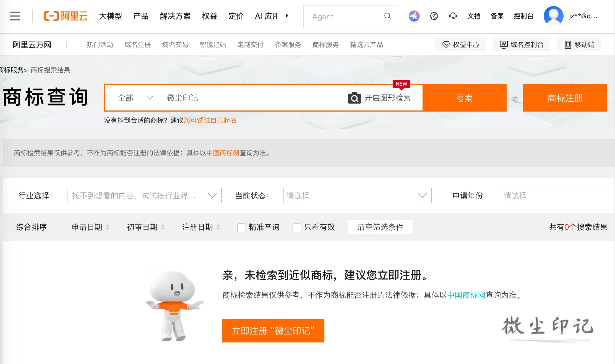Go to 热门活动 tab

(100, 44)
